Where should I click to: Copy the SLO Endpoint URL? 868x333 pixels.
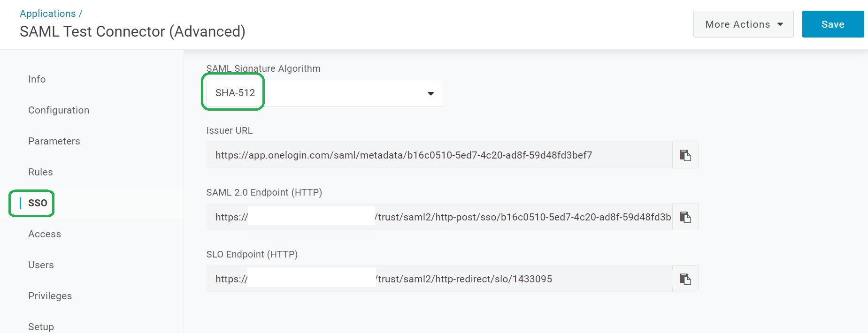[685, 279]
